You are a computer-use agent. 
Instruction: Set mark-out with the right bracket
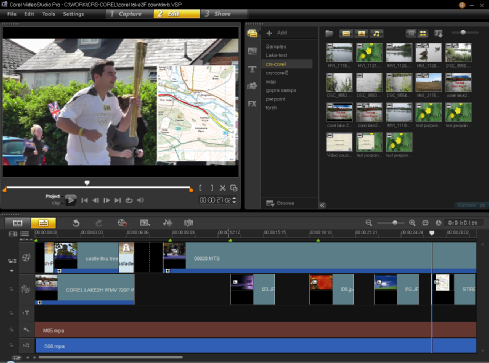coord(212,188)
